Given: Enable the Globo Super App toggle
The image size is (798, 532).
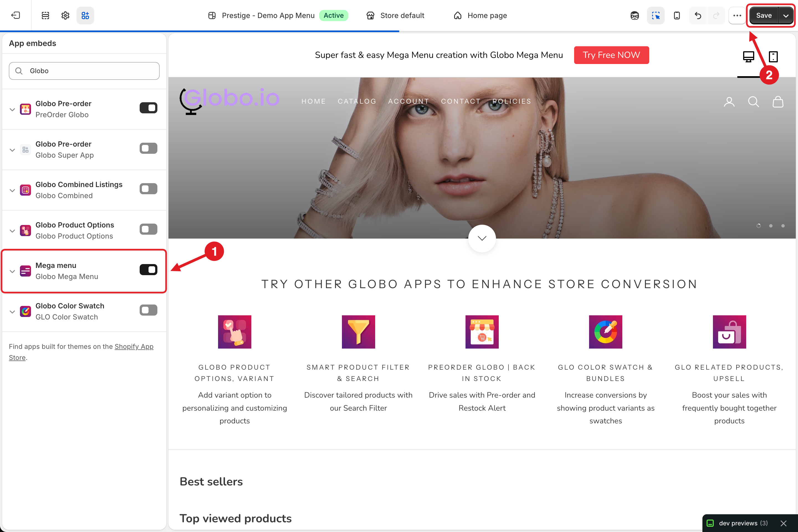Looking at the screenshot, I should [148, 148].
